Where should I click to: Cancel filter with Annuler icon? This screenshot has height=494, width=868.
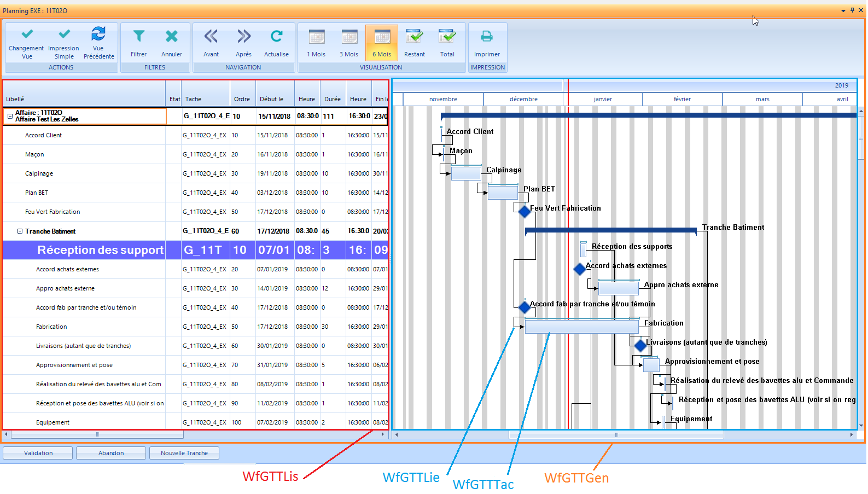tap(172, 37)
